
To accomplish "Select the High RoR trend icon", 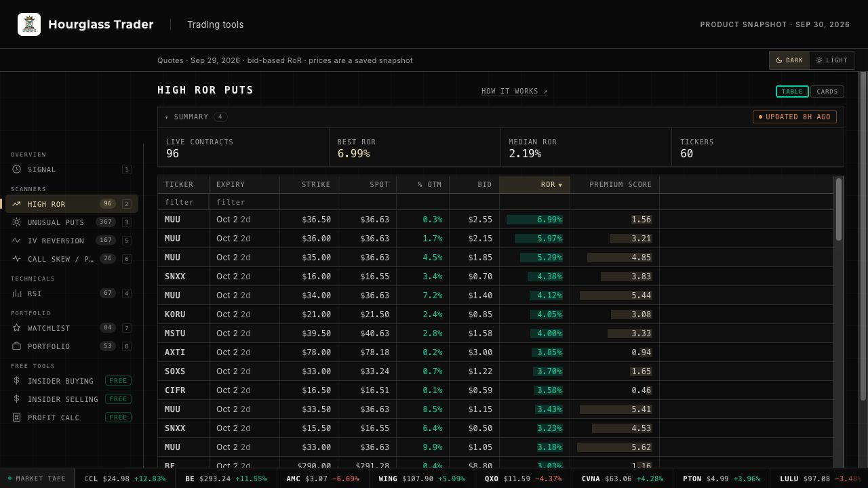I will (x=16, y=204).
